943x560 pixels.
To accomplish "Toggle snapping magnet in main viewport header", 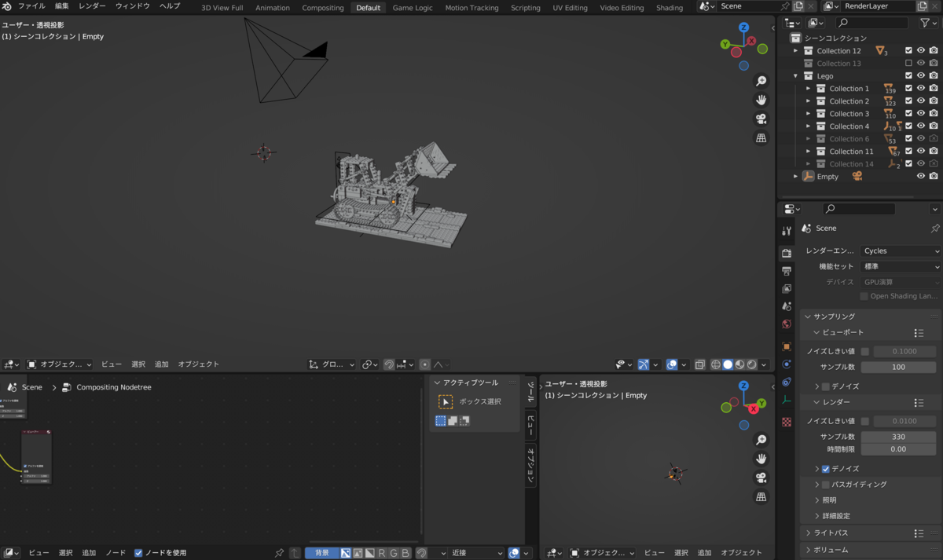I will [388, 364].
